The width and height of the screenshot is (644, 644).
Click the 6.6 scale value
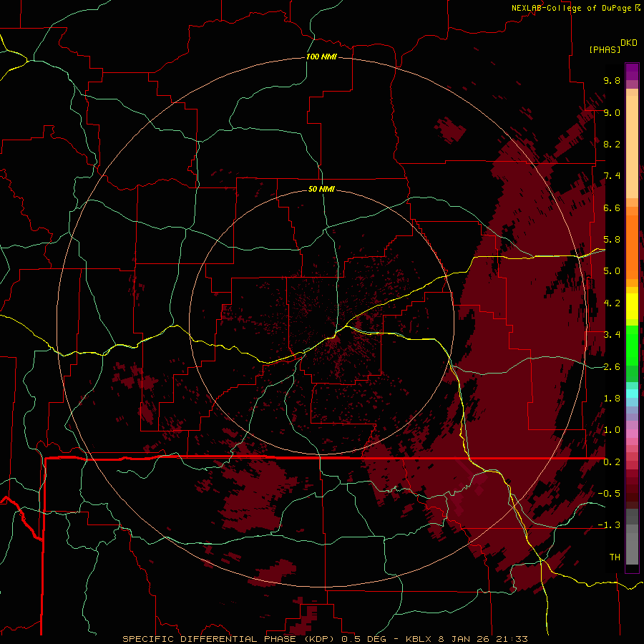tap(612, 208)
